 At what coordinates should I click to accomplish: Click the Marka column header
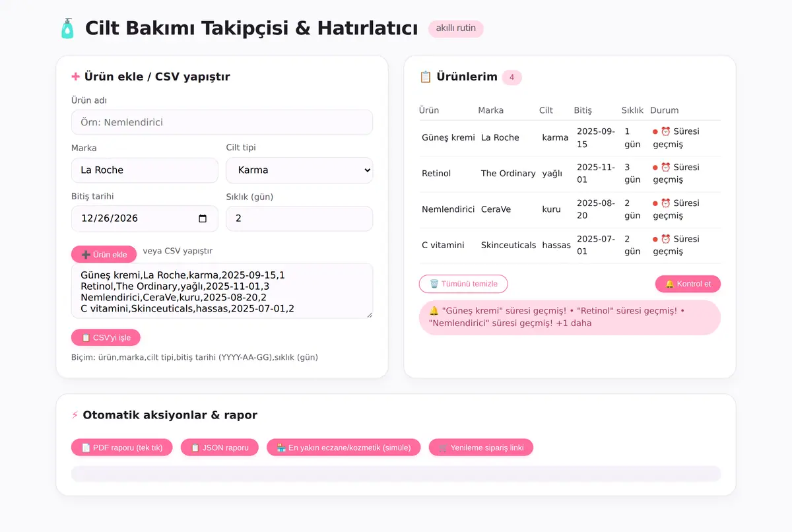click(491, 110)
